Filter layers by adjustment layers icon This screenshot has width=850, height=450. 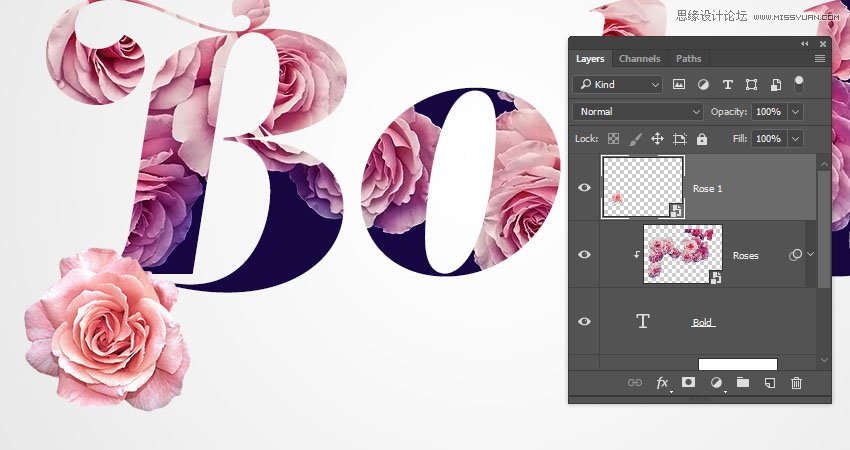coord(703,84)
